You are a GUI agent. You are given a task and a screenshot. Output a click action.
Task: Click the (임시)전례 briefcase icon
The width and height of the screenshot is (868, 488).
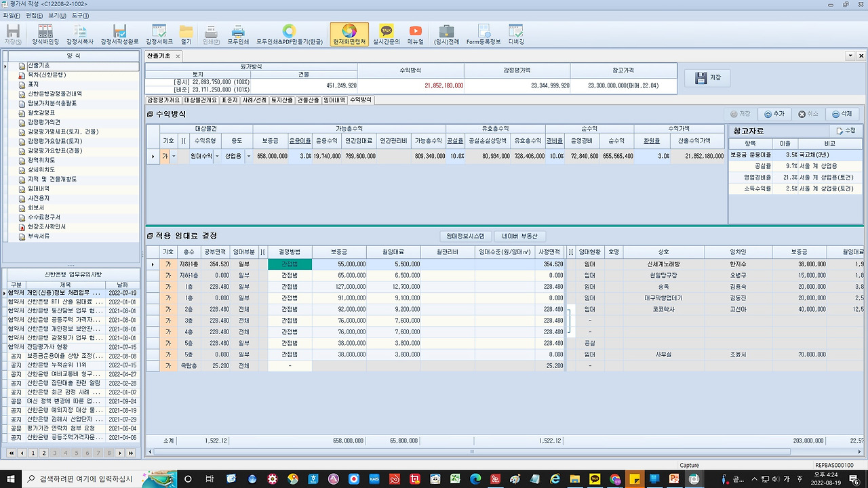pyautogui.click(x=446, y=35)
